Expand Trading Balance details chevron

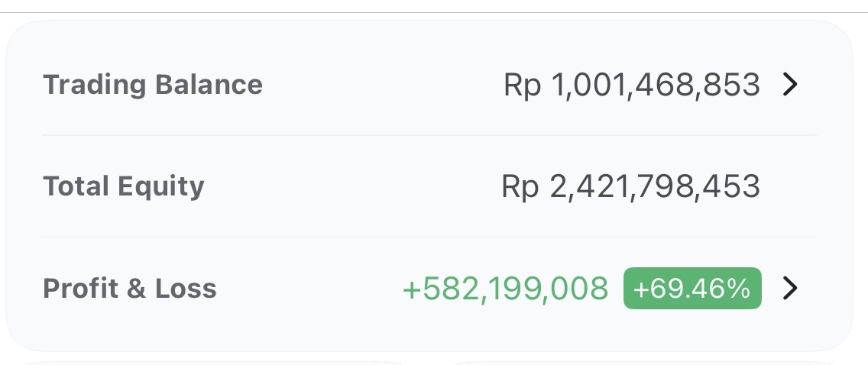[791, 85]
